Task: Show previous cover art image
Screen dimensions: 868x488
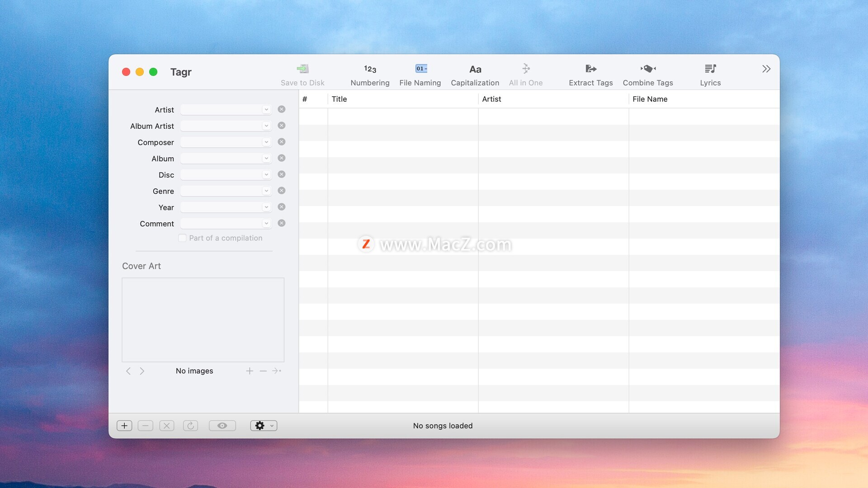Action: pos(128,371)
